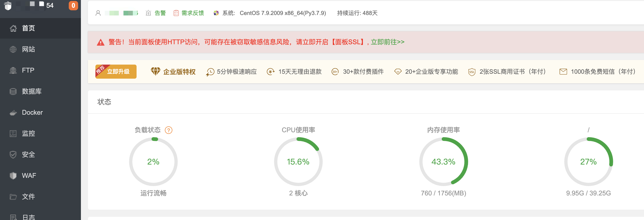Click the Docker whale icon
644x220 pixels.
point(13,113)
